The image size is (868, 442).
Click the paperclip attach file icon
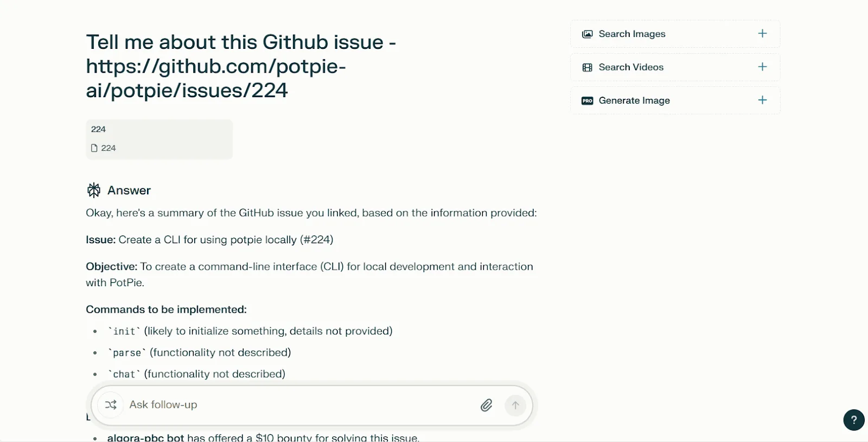[487, 405]
